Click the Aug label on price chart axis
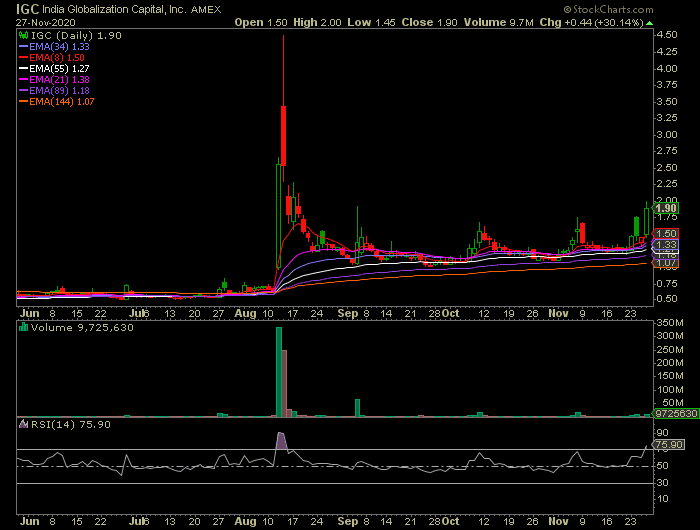Image resolution: width=700 pixels, height=530 pixels. (245, 313)
